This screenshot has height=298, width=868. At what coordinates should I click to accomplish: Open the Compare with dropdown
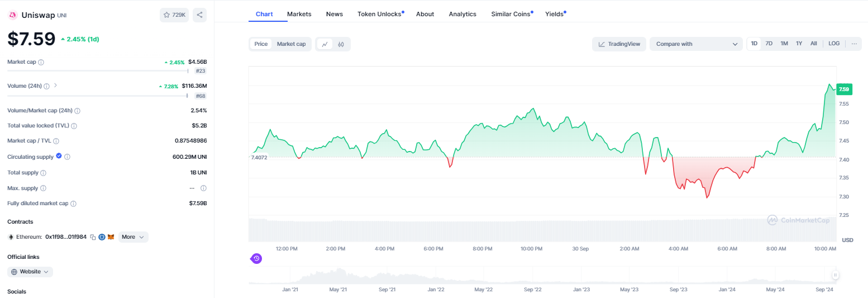pos(696,44)
